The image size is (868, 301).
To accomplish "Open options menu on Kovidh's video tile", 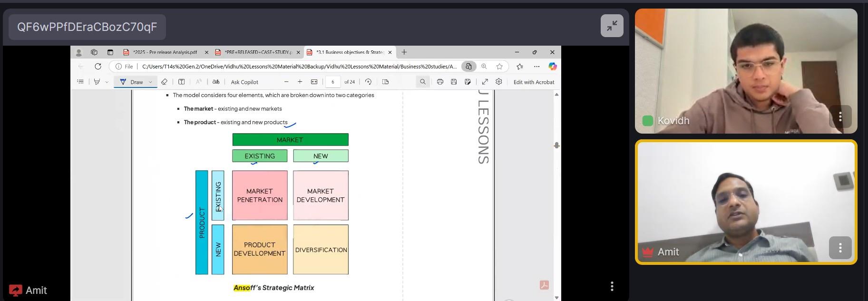I will click(x=840, y=117).
